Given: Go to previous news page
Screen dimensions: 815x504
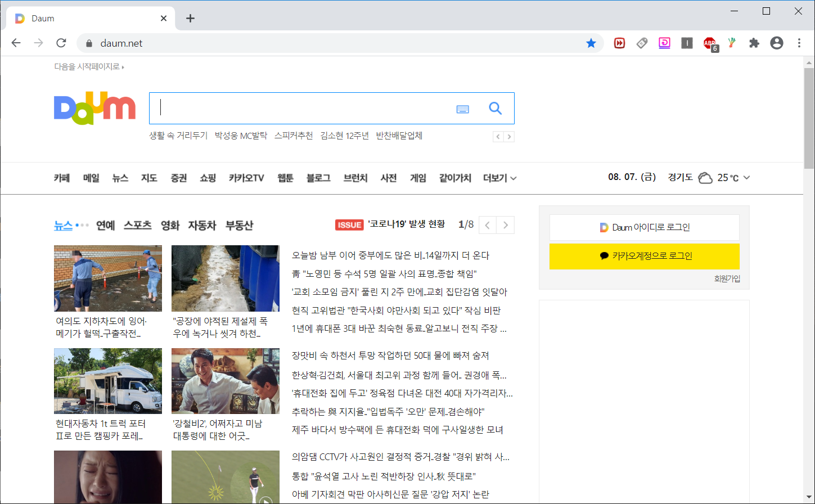Looking at the screenshot, I should coord(488,225).
